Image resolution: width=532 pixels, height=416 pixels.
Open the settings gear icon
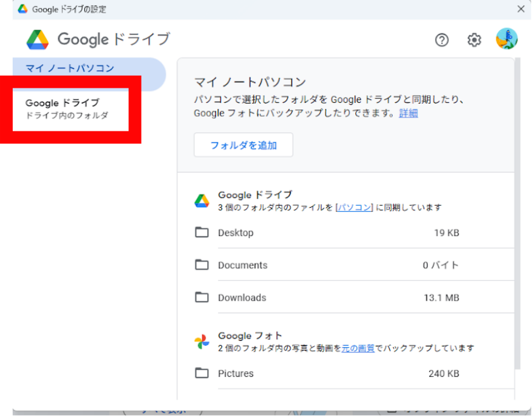(474, 40)
